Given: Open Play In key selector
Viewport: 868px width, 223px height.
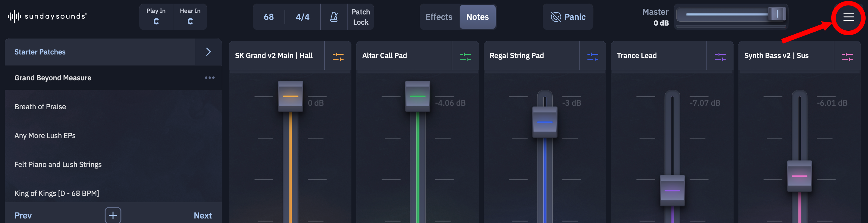Looking at the screenshot, I should point(156,17).
